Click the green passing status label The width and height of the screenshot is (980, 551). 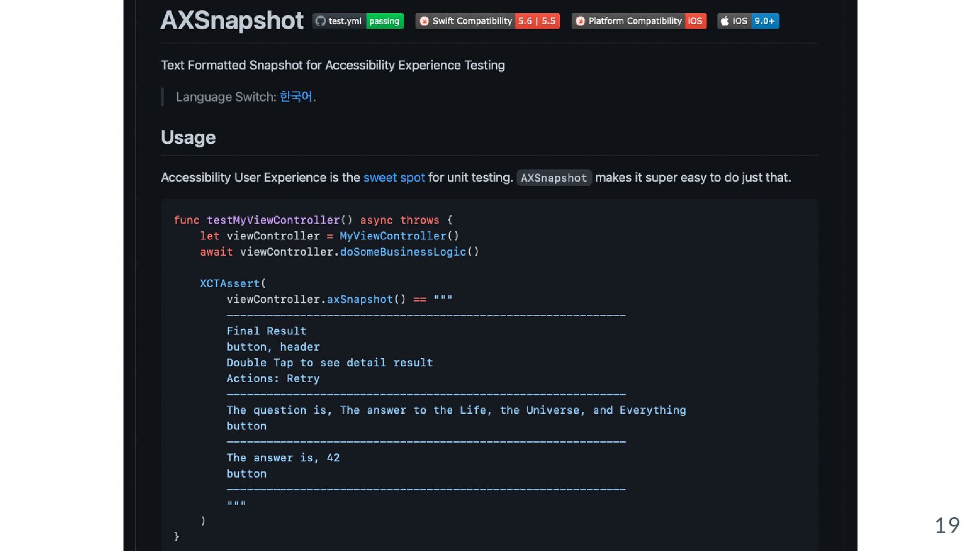pos(384,21)
